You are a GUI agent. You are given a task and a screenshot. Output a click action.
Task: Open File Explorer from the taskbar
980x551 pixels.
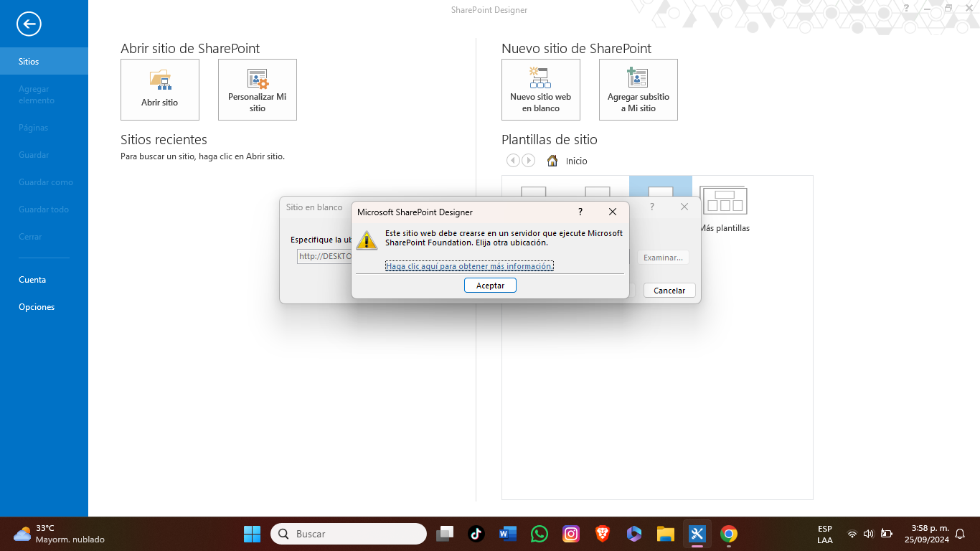[666, 534]
